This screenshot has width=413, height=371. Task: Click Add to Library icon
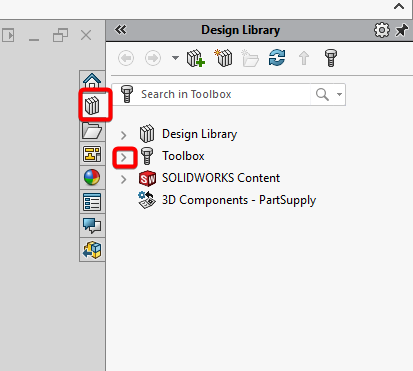click(195, 58)
